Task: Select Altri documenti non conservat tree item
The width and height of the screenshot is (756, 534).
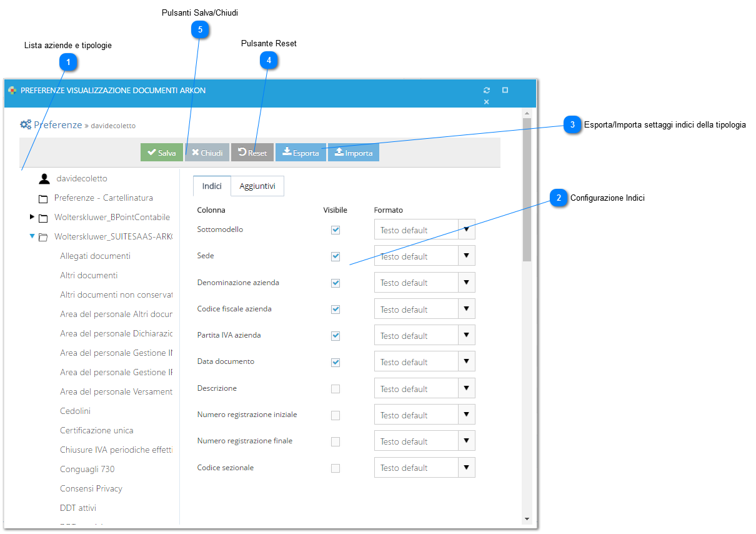Action: click(x=116, y=295)
